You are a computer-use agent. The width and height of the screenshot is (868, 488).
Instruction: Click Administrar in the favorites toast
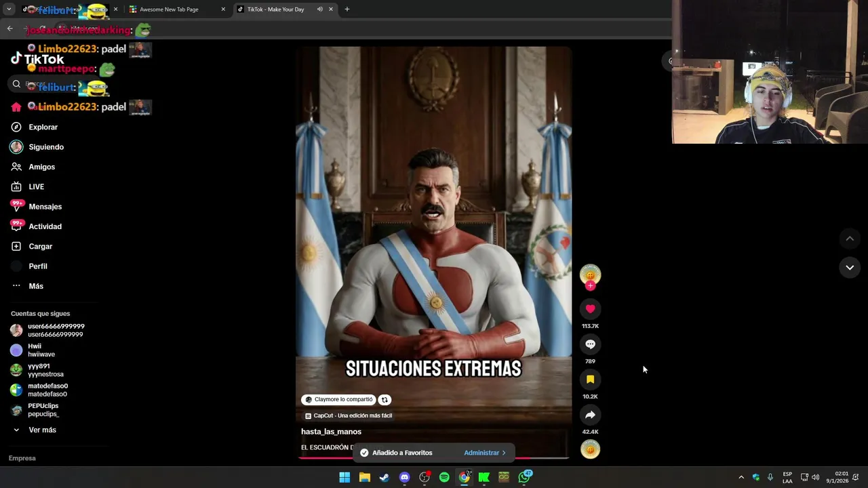click(x=484, y=453)
